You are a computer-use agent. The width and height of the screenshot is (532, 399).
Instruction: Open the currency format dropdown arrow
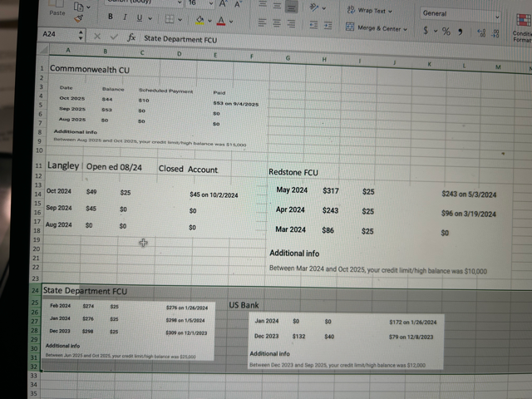(x=436, y=32)
